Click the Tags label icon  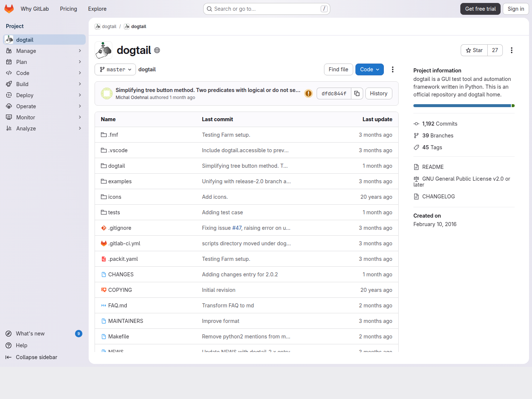[x=416, y=147]
